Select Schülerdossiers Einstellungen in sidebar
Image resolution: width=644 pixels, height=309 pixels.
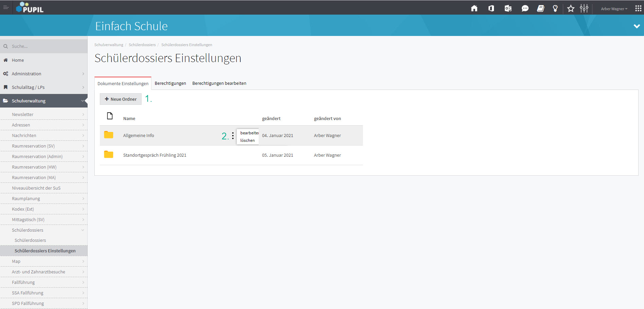point(44,251)
